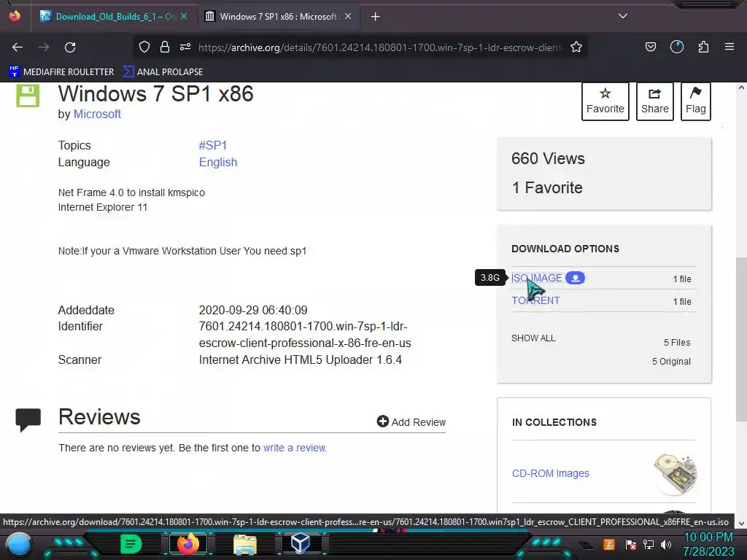Click the 1 Favorite count text
The width and height of the screenshot is (747, 560).
coord(547,187)
